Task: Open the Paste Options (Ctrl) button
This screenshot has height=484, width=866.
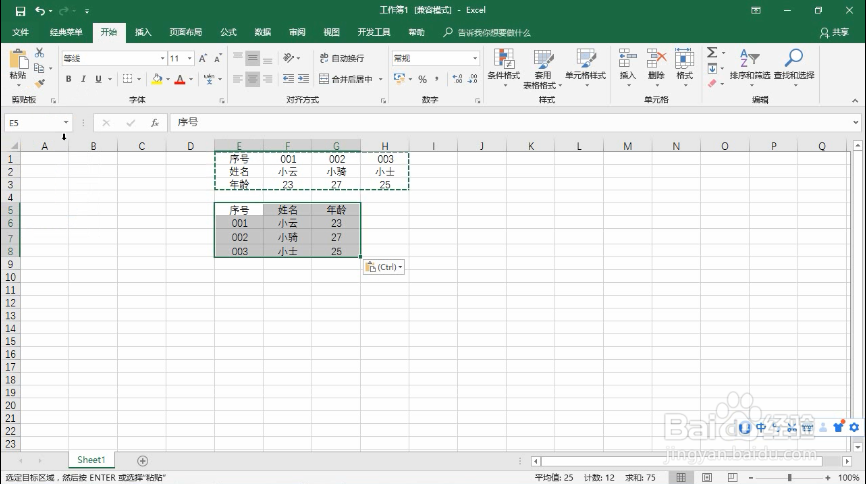Action: click(x=384, y=267)
